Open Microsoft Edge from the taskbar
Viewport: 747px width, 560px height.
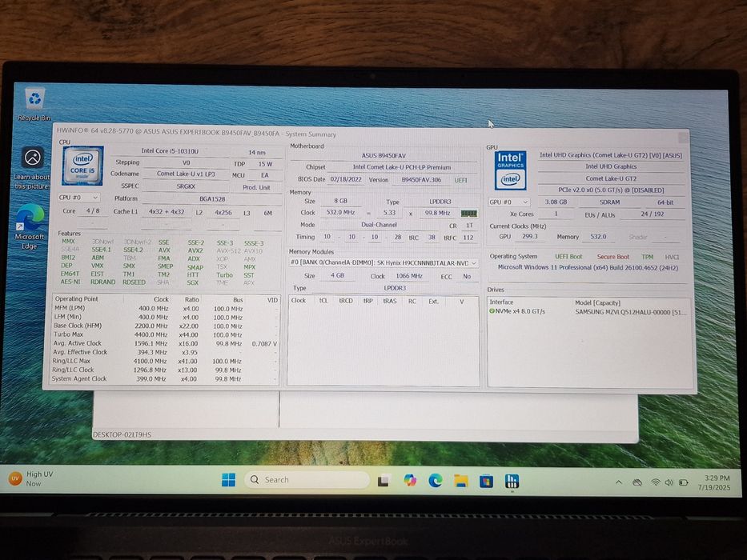click(x=436, y=481)
